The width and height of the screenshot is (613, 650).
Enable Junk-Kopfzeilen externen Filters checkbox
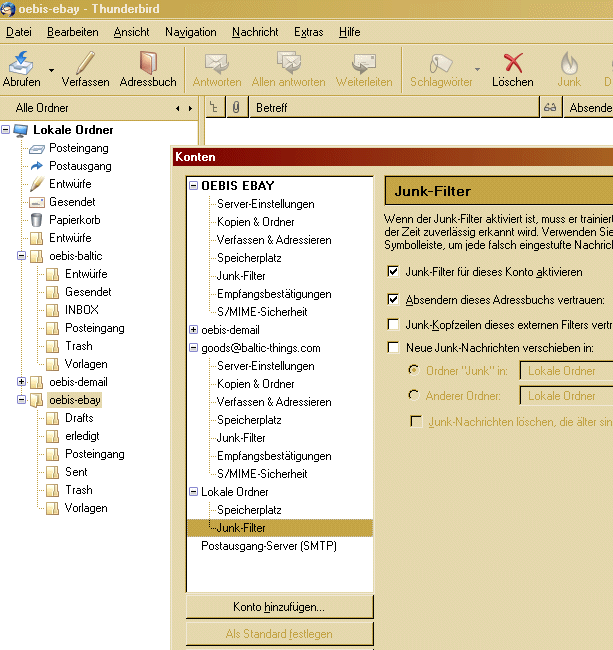pyautogui.click(x=393, y=324)
